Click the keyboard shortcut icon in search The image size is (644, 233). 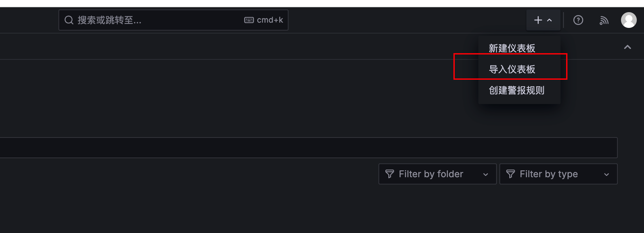click(x=249, y=20)
